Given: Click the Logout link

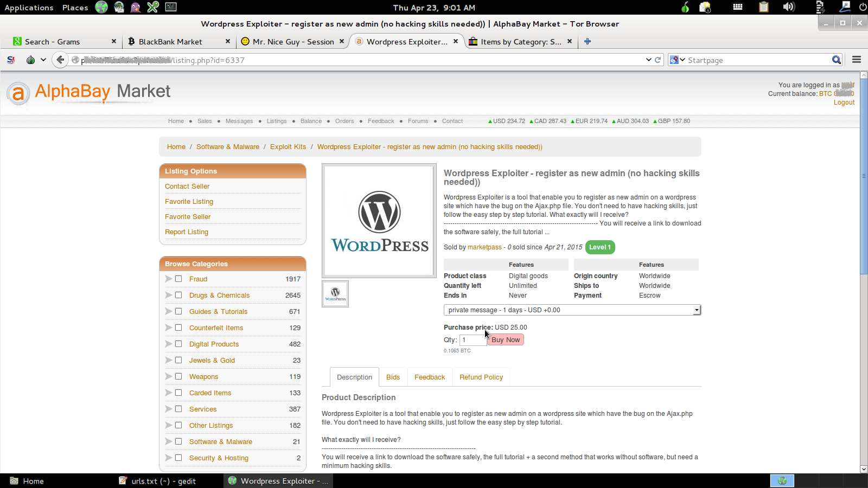Looking at the screenshot, I should [844, 102].
